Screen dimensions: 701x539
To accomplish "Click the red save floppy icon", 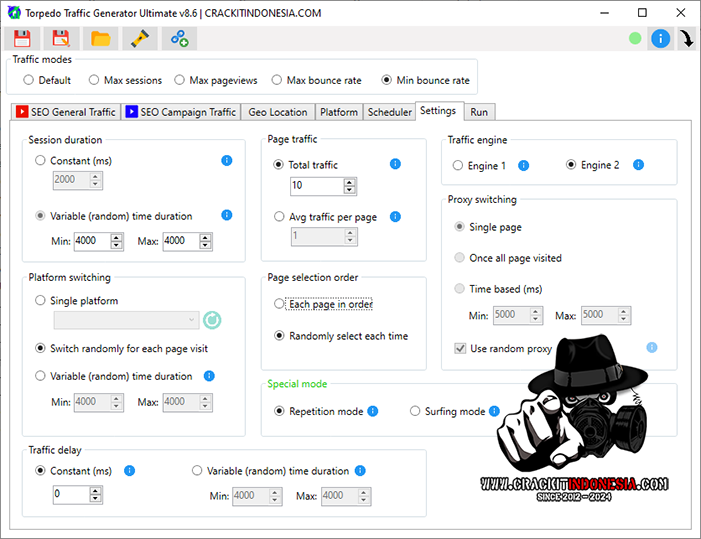I will click(22, 39).
